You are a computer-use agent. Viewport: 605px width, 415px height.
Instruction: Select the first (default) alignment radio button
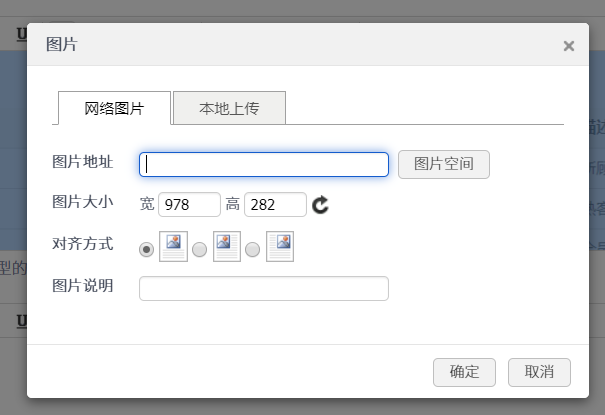(x=147, y=249)
